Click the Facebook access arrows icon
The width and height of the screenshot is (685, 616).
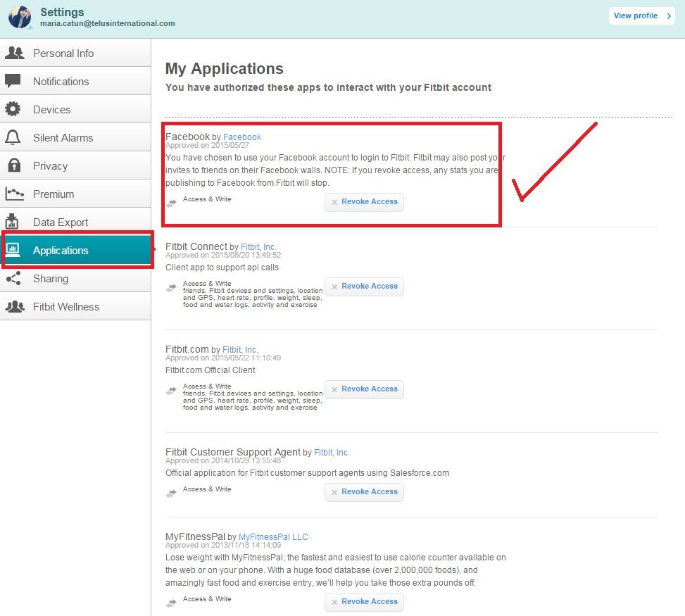tap(171, 203)
